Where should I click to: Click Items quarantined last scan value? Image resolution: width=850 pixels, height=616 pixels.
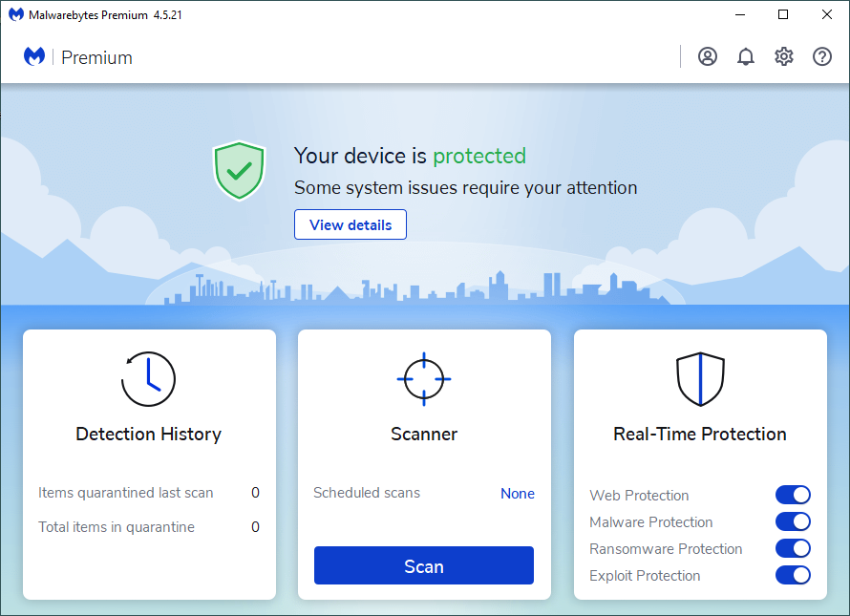click(255, 493)
